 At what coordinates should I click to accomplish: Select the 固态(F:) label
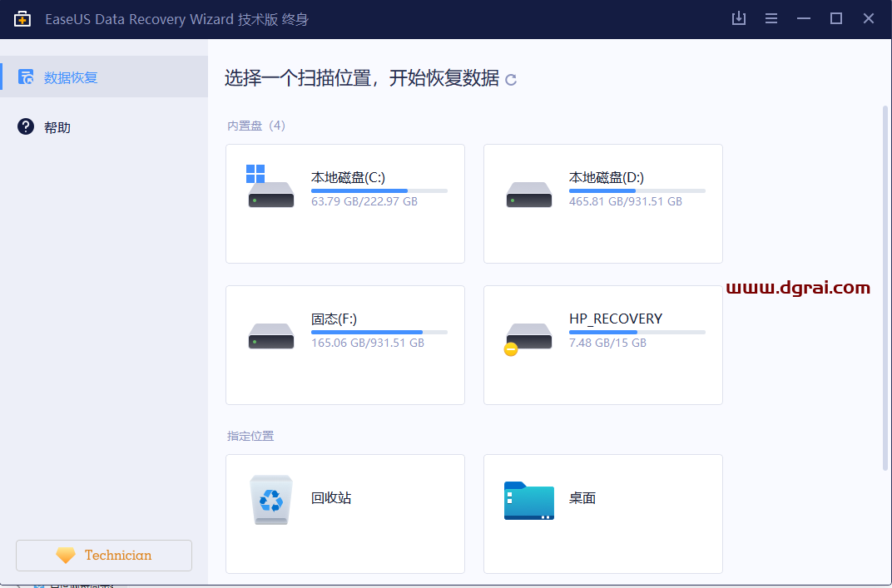coord(334,319)
